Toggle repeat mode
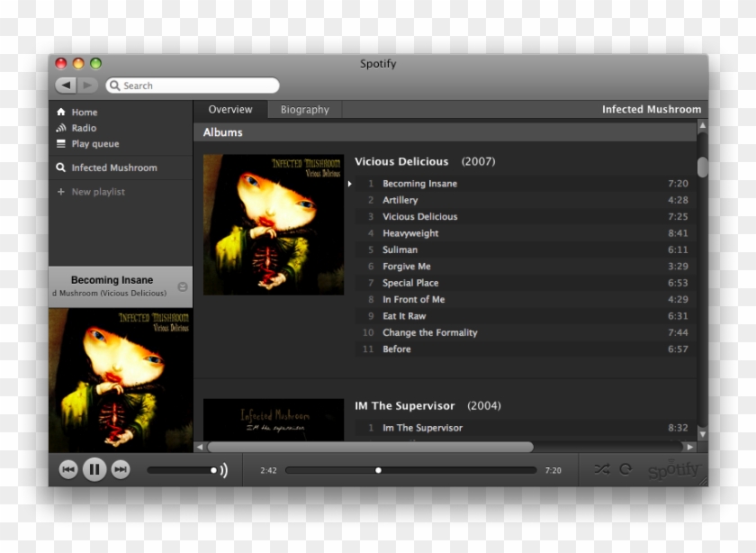This screenshot has width=756, height=553. click(625, 467)
